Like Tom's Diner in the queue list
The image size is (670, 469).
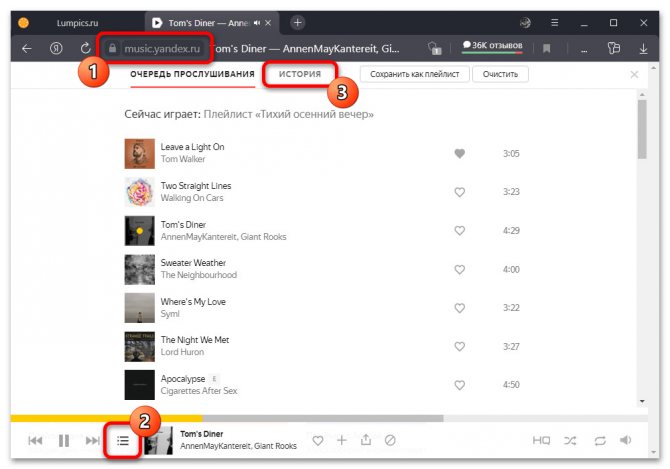click(459, 231)
